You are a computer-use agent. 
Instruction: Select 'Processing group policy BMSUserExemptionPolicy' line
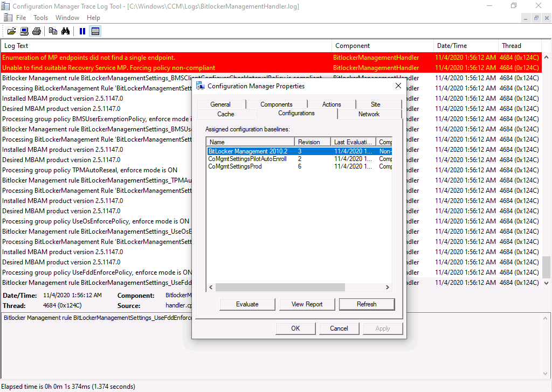[97, 119]
